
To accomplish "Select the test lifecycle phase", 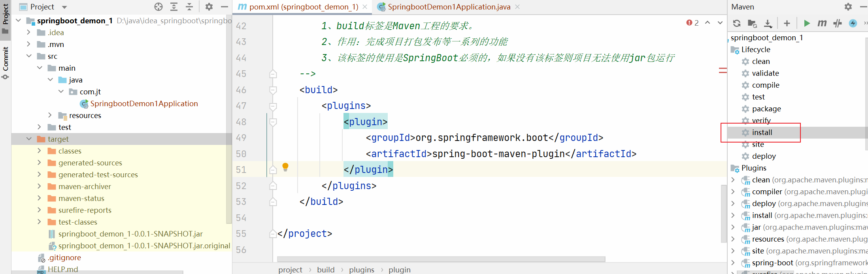I will tap(758, 97).
